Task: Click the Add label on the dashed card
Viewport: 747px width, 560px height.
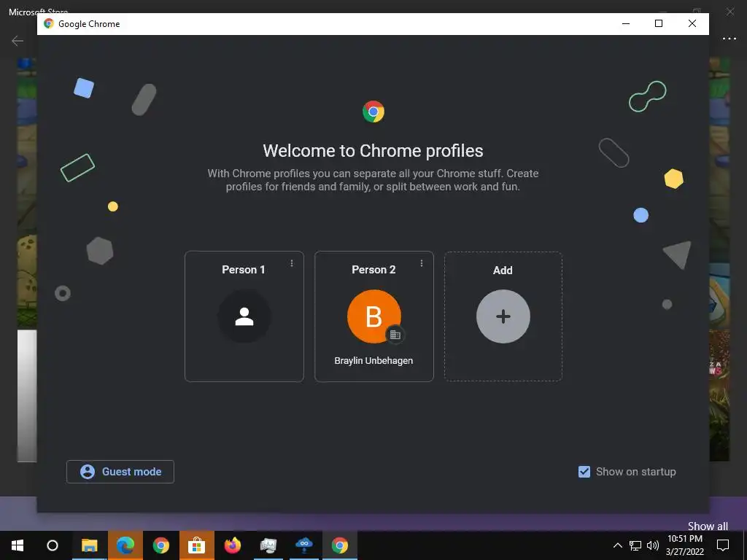Action: [x=503, y=270]
